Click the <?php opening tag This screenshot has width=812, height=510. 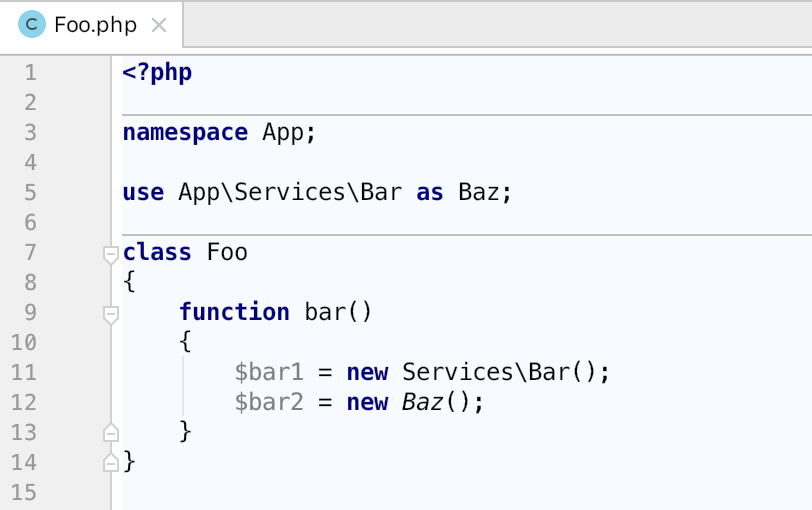tap(157, 72)
